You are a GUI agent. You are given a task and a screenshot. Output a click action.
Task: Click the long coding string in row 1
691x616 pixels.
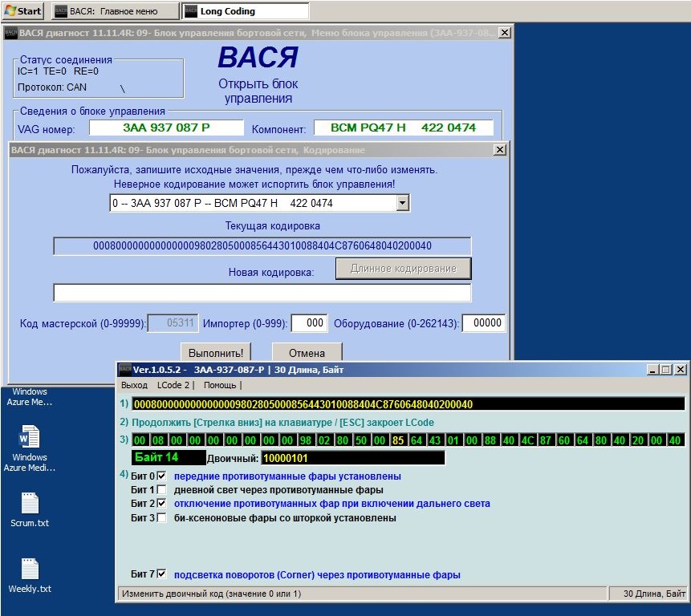tap(408, 404)
